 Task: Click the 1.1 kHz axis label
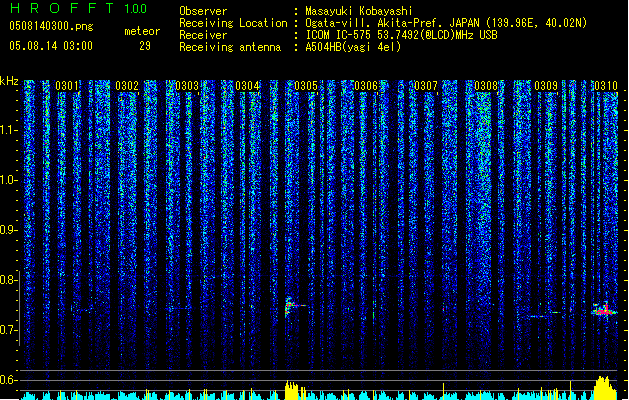click(9, 131)
